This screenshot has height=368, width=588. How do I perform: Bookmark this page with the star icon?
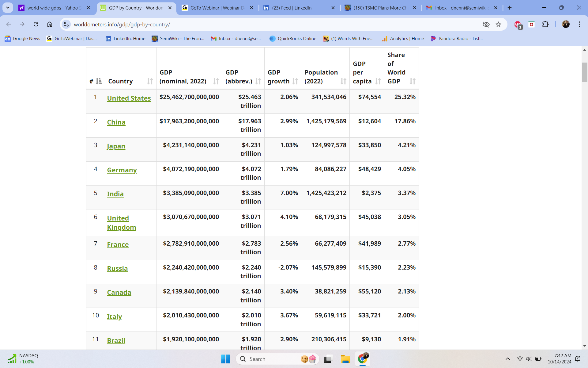coord(499,24)
